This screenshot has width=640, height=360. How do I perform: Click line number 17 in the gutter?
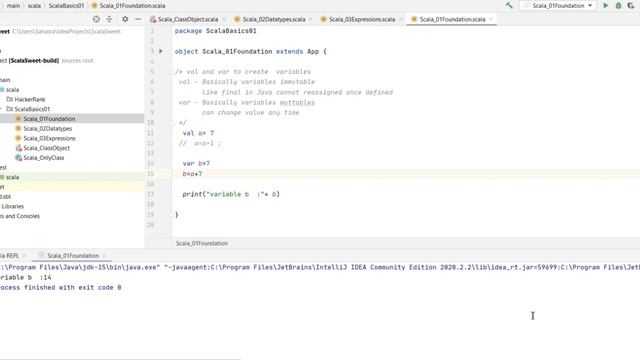151,194
